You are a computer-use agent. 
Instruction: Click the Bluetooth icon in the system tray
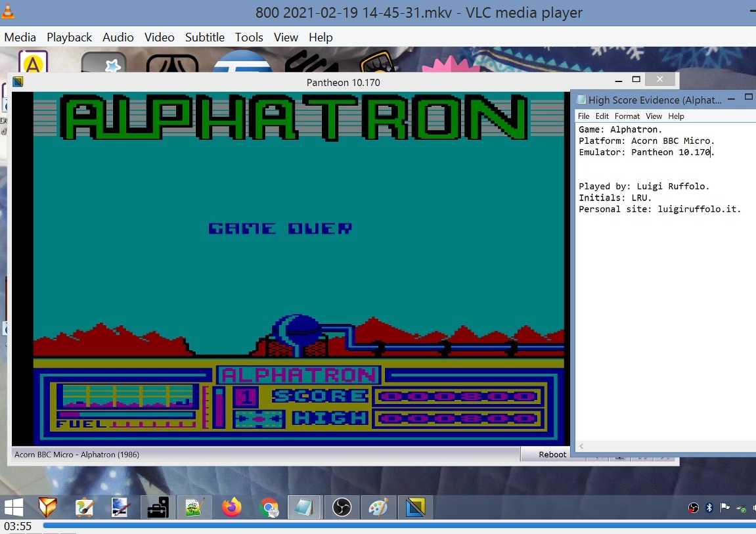pyautogui.click(x=709, y=507)
